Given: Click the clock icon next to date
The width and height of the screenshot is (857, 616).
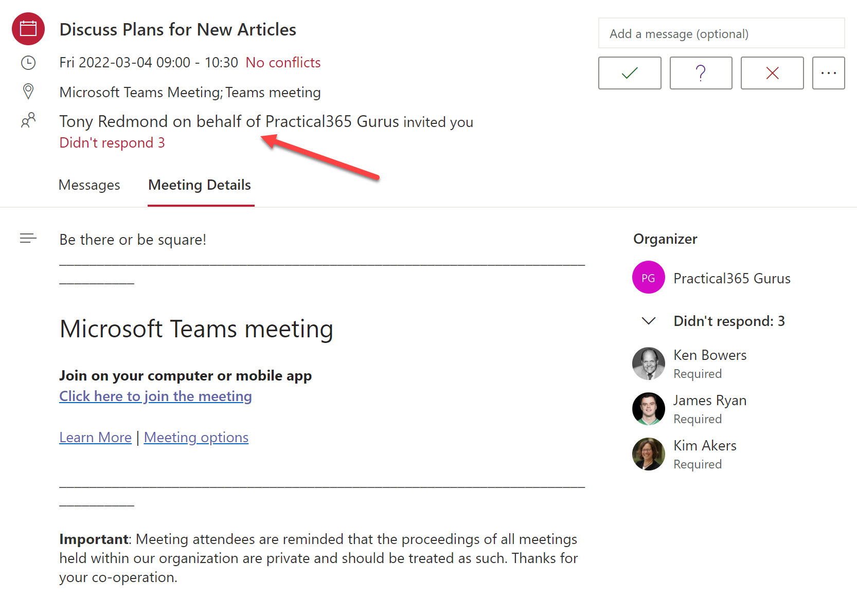Looking at the screenshot, I should [x=28, y=63].
